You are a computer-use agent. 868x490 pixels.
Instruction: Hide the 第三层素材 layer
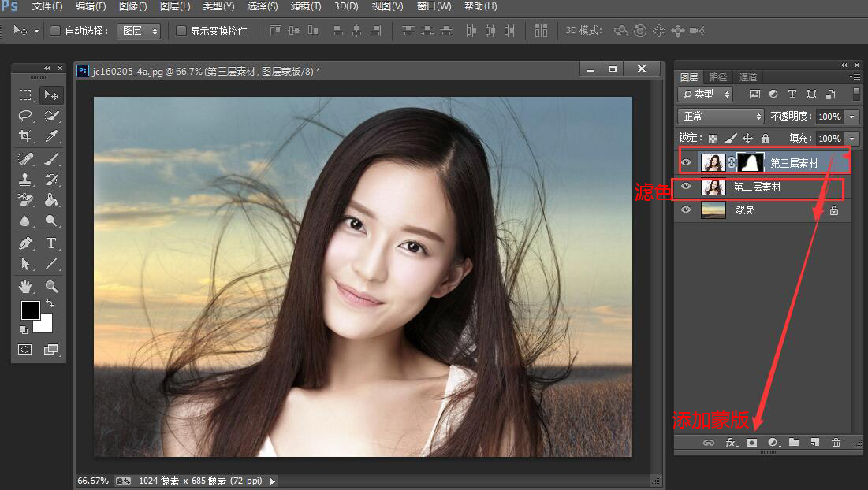tap(686, 162)
